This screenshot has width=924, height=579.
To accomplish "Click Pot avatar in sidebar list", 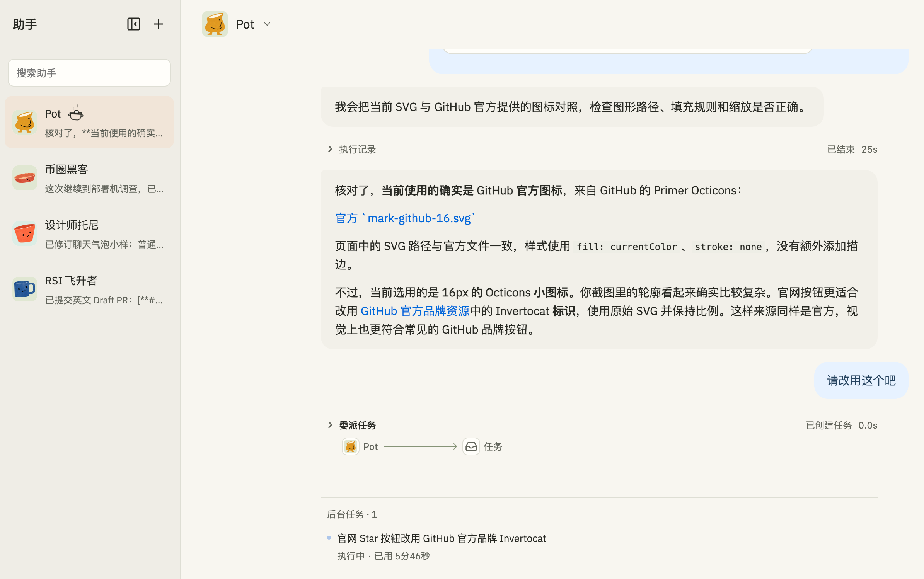I will tap(25, 122).
